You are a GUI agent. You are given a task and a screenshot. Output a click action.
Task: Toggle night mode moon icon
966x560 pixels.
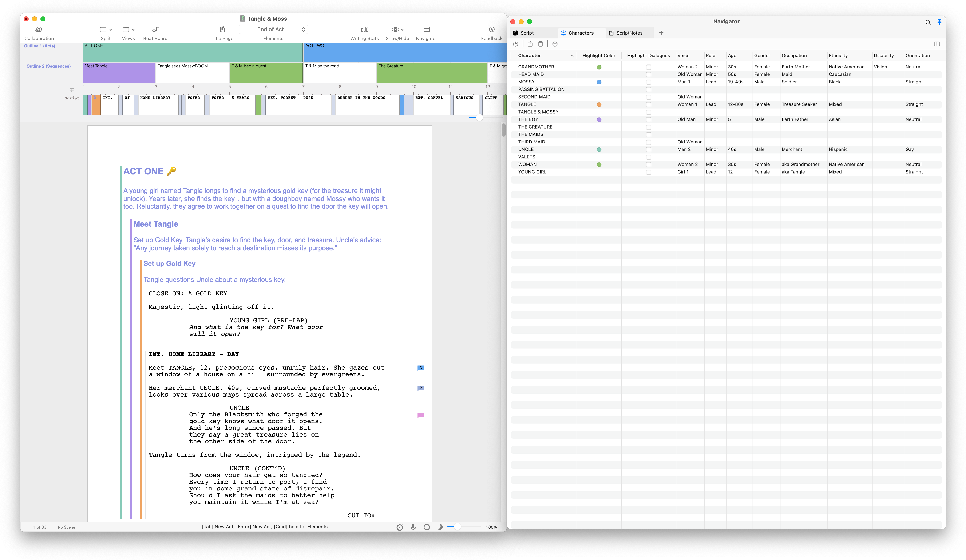pos(440,527)
